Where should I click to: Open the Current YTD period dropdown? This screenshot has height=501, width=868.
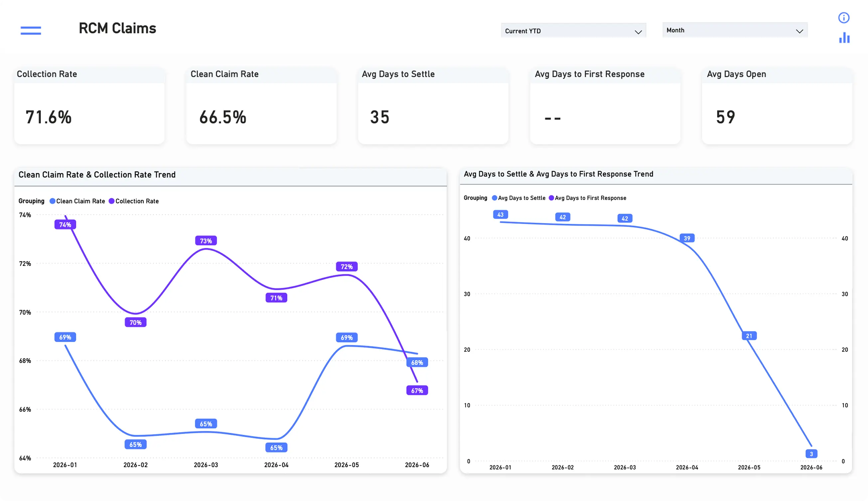573,31
